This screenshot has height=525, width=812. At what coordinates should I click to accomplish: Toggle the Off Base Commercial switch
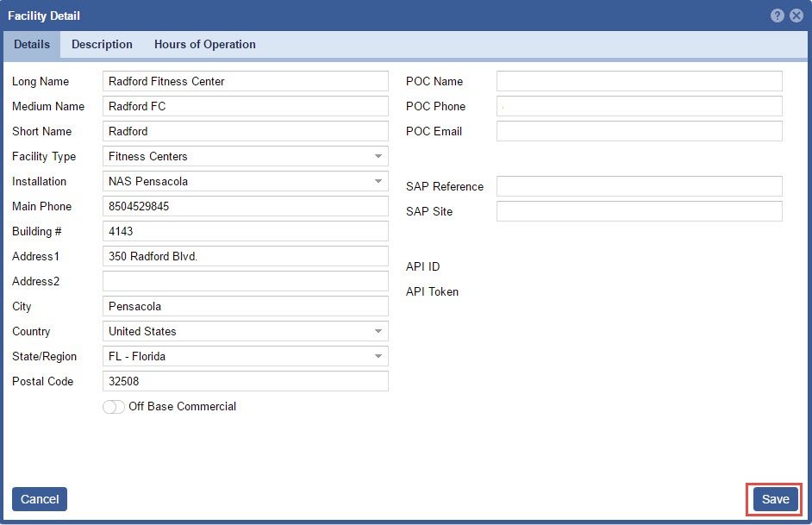tap(113, 407)
